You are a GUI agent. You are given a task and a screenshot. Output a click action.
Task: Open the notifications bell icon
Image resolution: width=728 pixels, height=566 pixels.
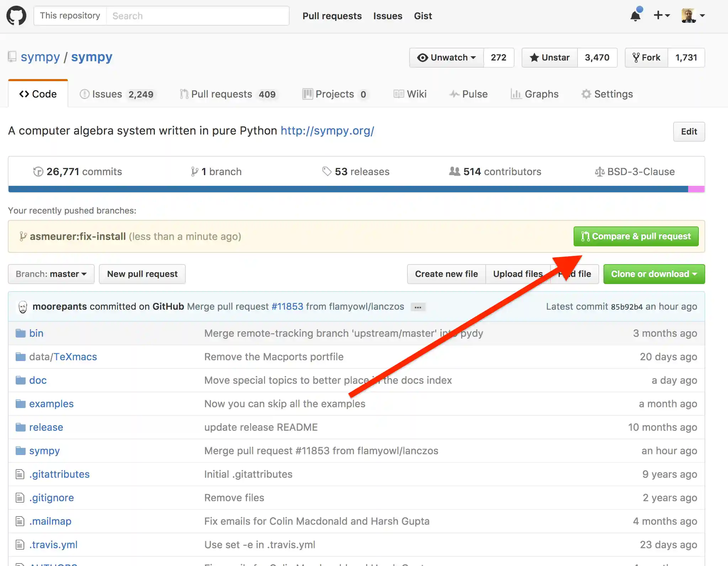(x=635, y=16)
